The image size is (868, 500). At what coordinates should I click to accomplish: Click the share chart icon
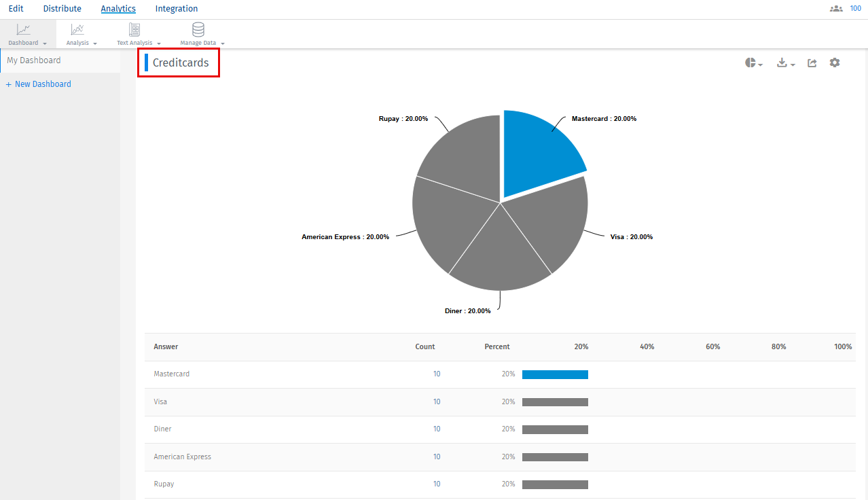click(812, 62)
